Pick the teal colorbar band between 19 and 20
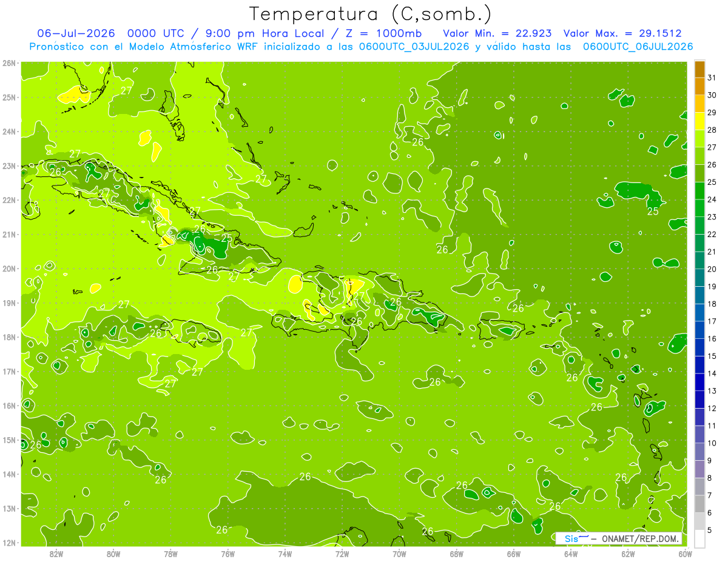The width and height of the screenshot is (728, 562). coord(699,278)
